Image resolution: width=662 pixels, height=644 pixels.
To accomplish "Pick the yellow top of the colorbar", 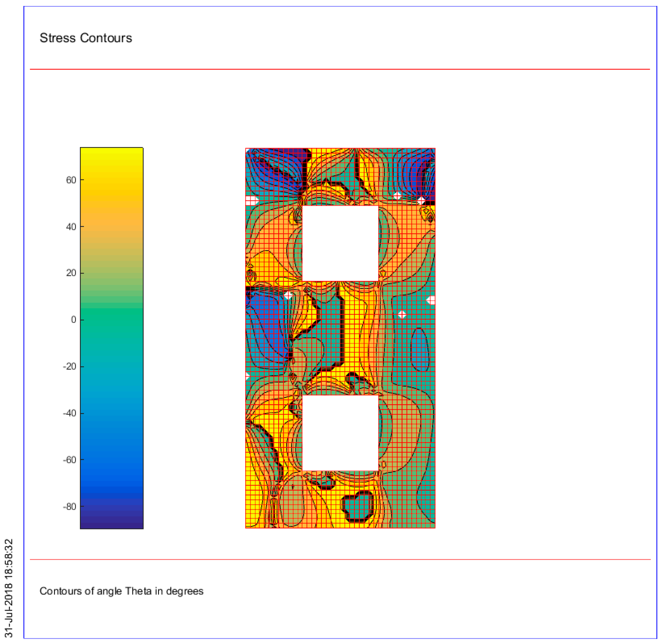I will click(112, 154).
